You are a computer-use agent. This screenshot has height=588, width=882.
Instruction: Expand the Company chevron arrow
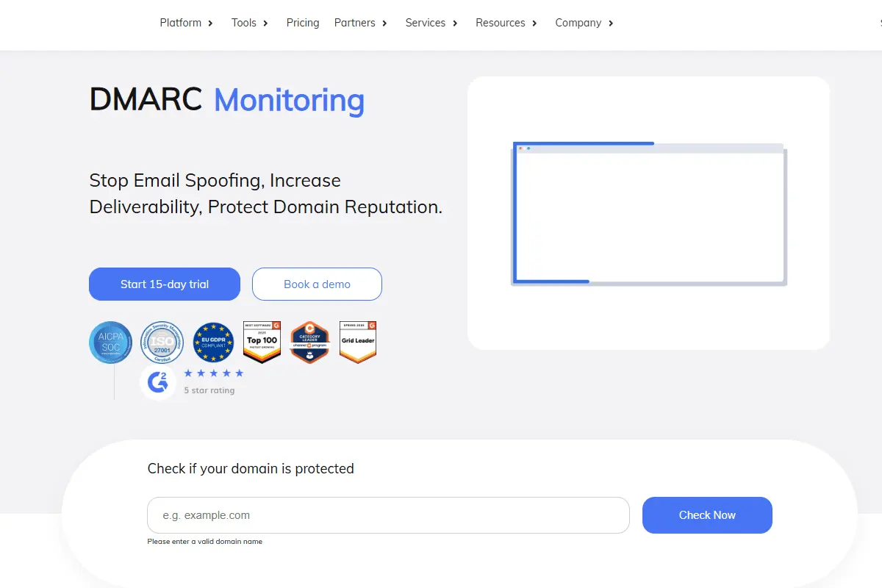611,24
